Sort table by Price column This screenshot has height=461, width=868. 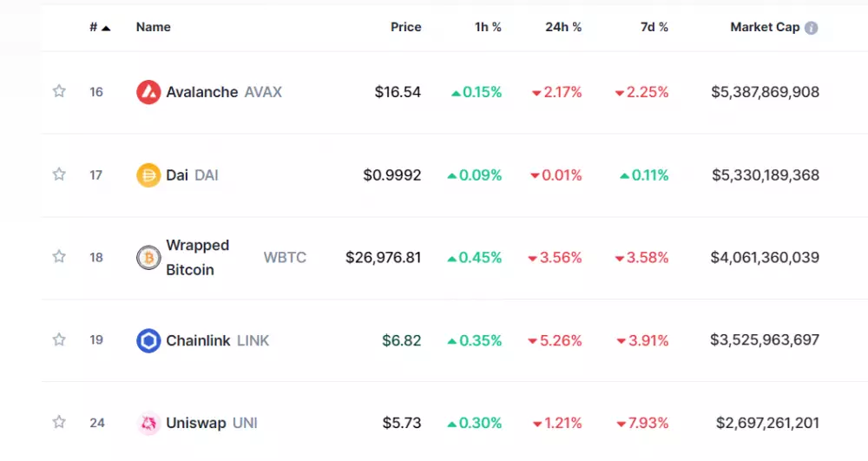[405, 27]
